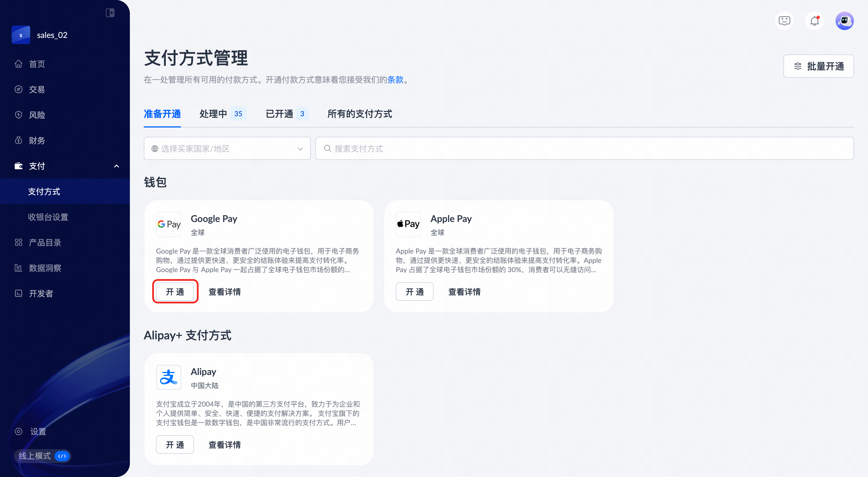Click the grid icon beside 产品目录
This screenshot has height=477, width=868.
(19, 243)
